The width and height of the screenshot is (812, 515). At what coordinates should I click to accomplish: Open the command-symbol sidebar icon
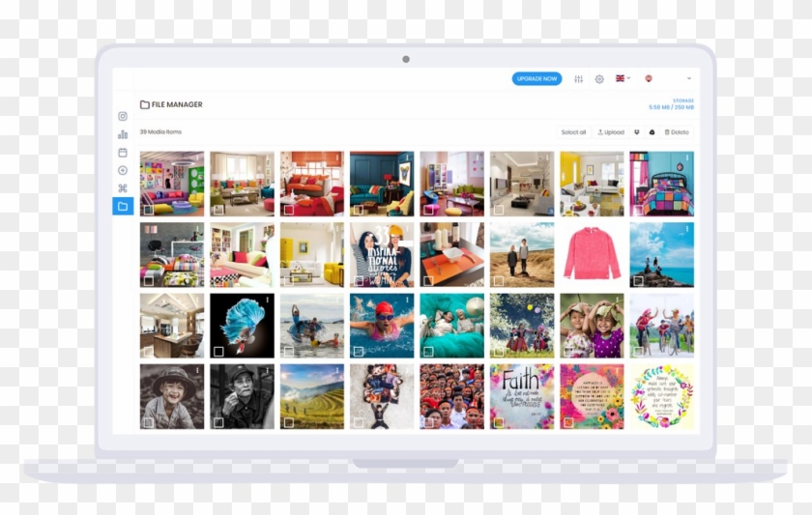pyautogui.click(x=123, y=187)
